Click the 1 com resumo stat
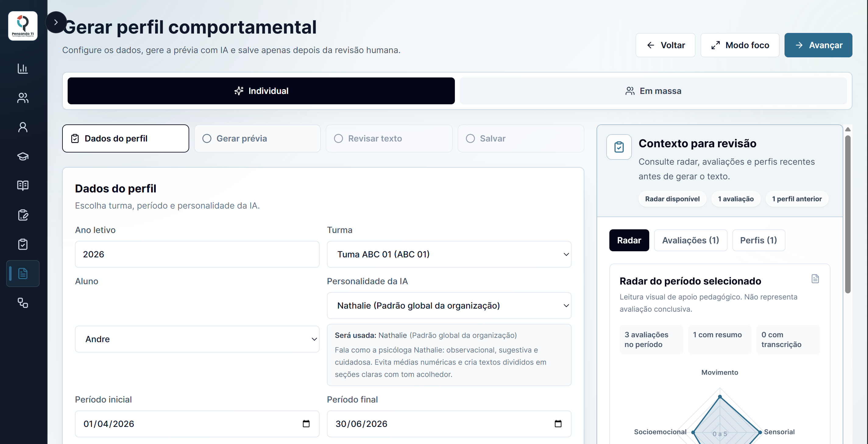The width and height of the screenshot is (868, 444). coord(719,339)
